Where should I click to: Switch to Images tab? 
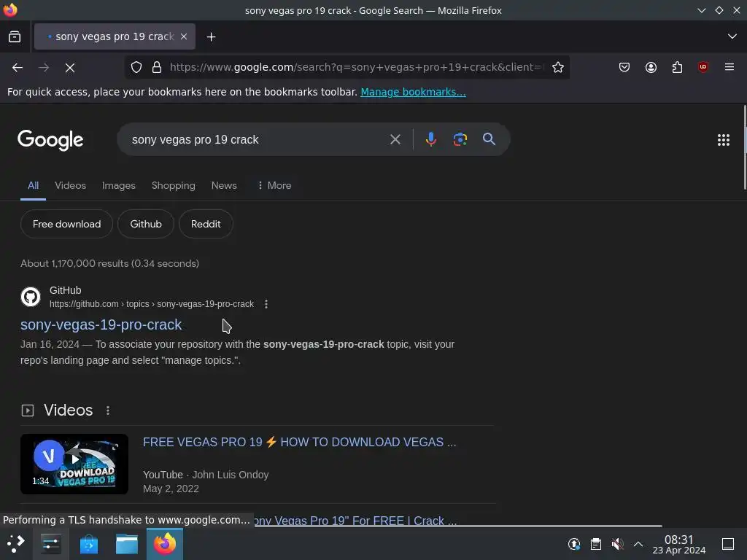[119, 186]
